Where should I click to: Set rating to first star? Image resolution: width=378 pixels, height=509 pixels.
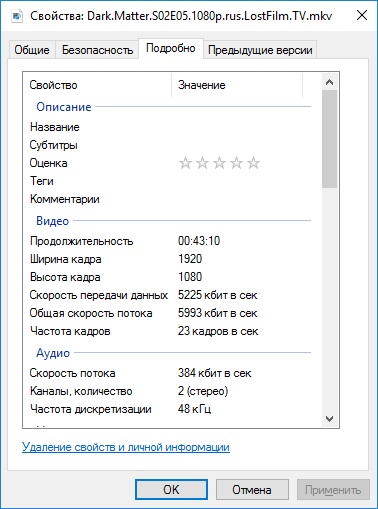coord(185,163)
